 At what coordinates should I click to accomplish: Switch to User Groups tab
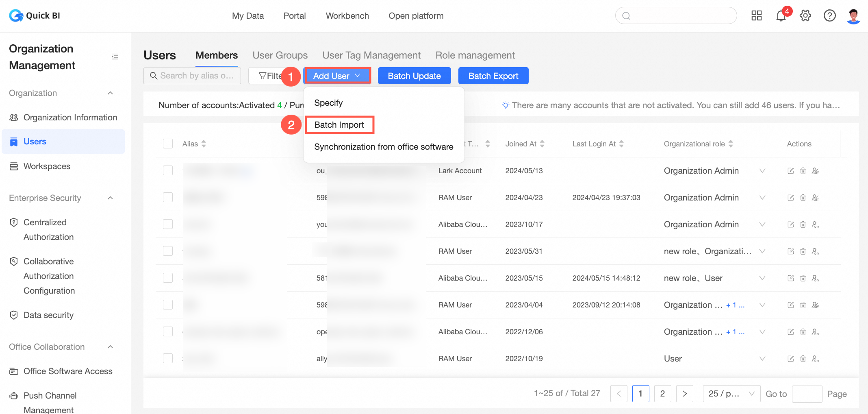[x=280, y=55]
